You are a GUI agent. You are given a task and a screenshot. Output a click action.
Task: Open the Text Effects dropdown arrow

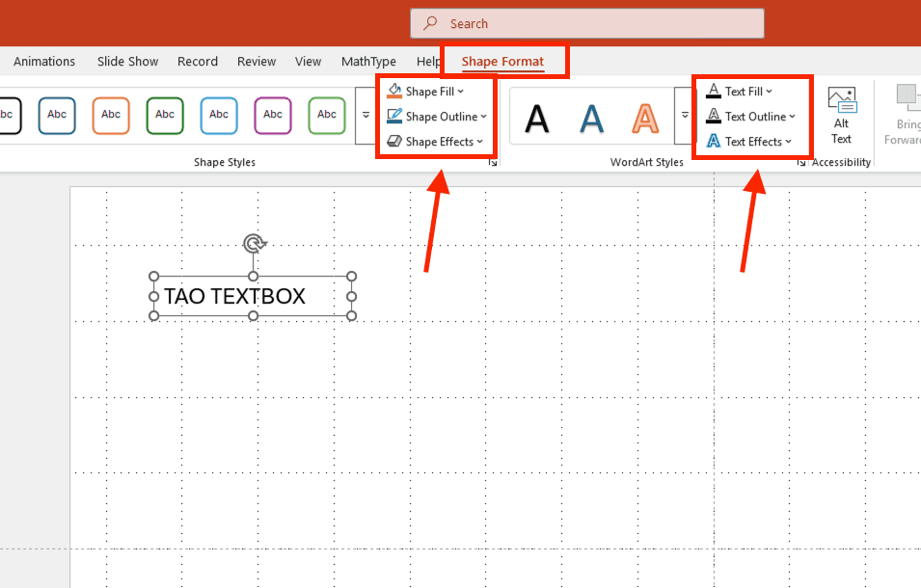coord(788,142)
